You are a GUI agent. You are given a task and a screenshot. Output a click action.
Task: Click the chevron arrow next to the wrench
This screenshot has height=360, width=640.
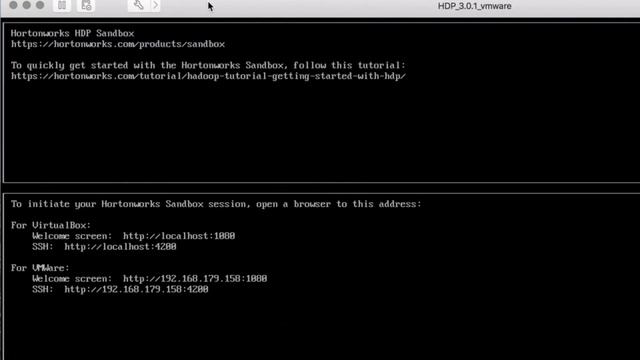[x=156, y=5]
